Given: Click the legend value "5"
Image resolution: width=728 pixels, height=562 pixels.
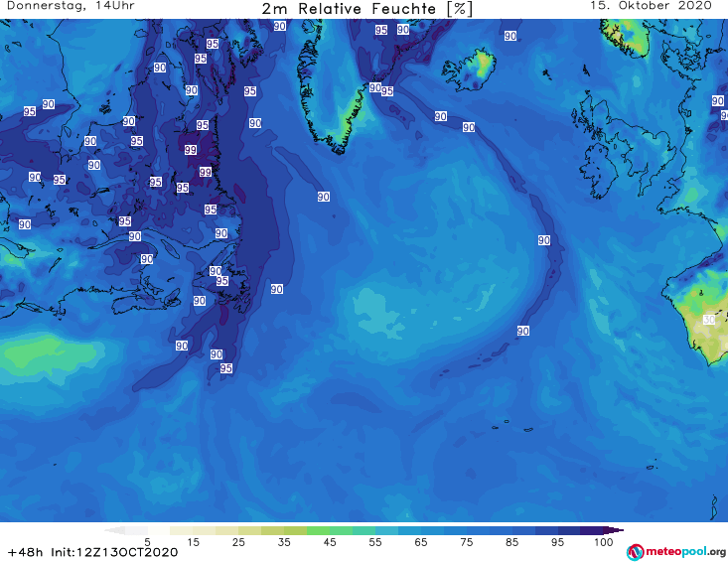Looking at the screenshot, I should tap(147, 542).
